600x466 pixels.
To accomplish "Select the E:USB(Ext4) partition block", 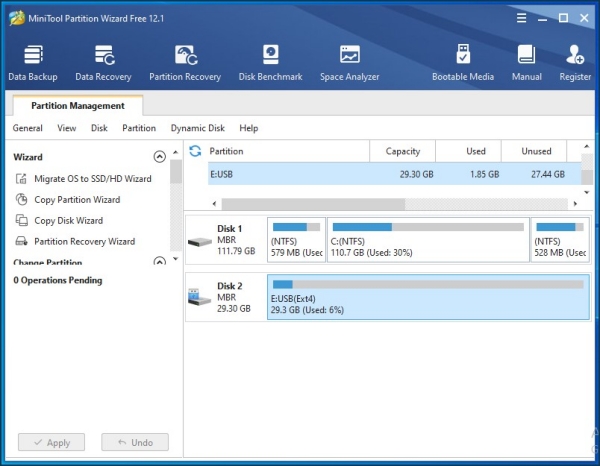I will pyautogui.click(x=429, y=297).
